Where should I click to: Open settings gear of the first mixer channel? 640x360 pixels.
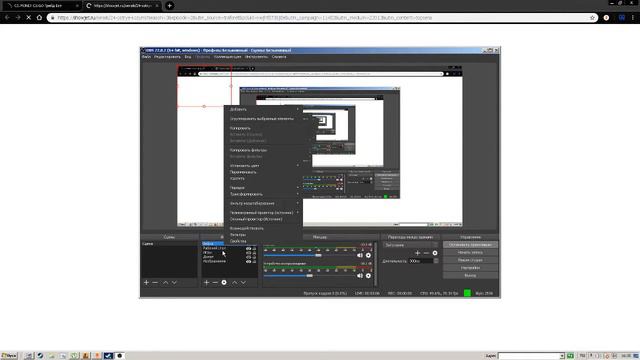(x=368, y=256)
